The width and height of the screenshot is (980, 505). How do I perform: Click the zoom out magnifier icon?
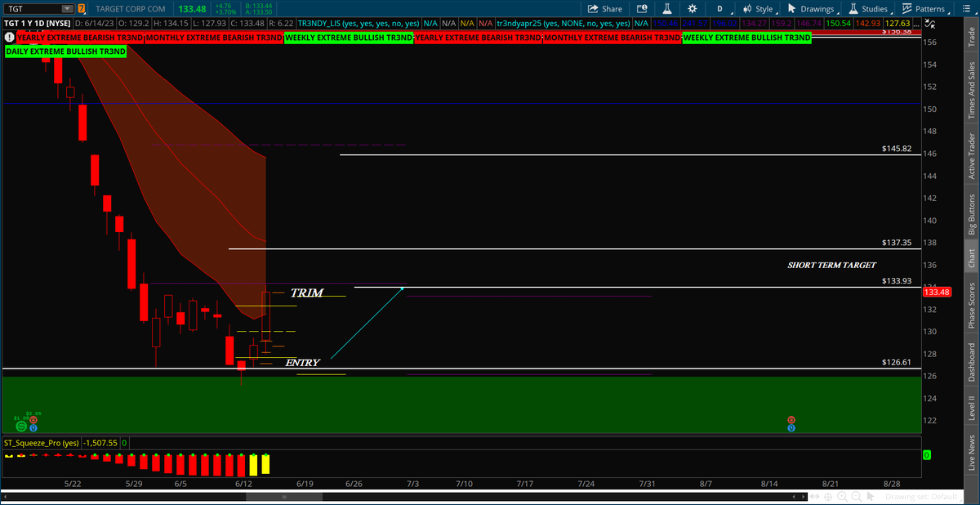click(x=855, y=496)
